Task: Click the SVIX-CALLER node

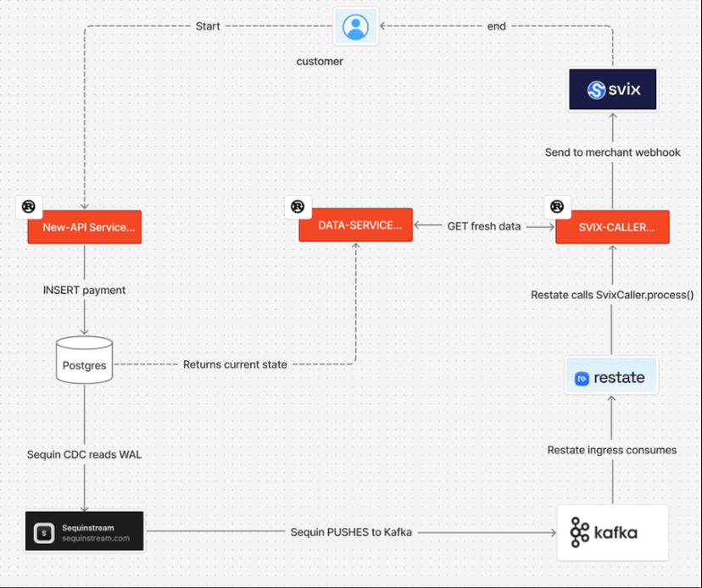Action: 612,227
